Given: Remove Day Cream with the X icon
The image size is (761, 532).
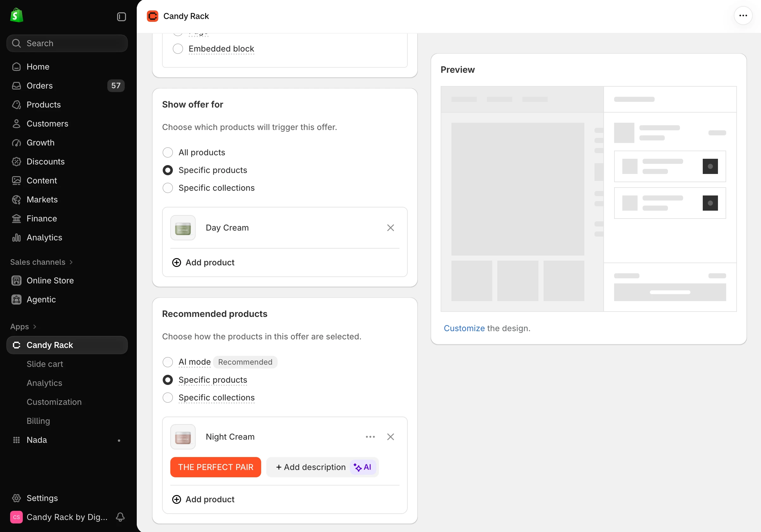Looking at the screenshot, I should point(390,228).
